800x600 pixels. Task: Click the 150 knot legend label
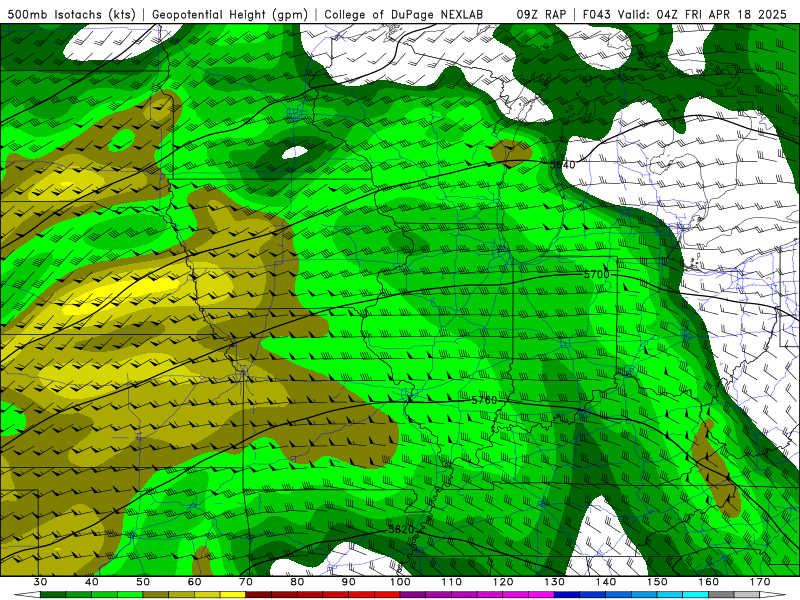657,582
